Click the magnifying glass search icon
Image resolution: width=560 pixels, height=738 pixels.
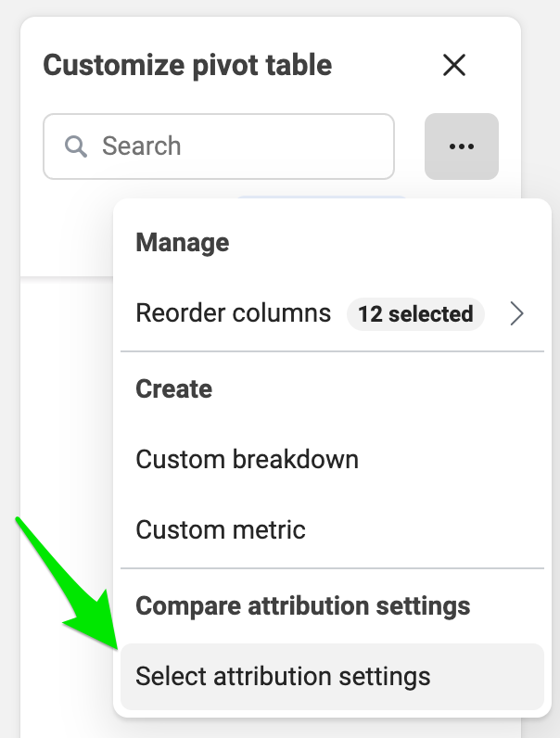(x=75, y=146)
